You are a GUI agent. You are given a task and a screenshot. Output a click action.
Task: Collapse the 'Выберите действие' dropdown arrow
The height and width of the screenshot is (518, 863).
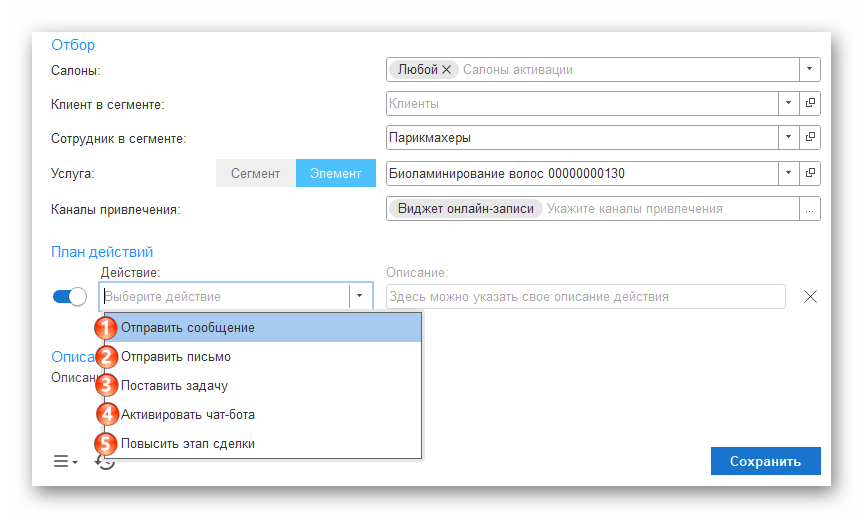360,296
